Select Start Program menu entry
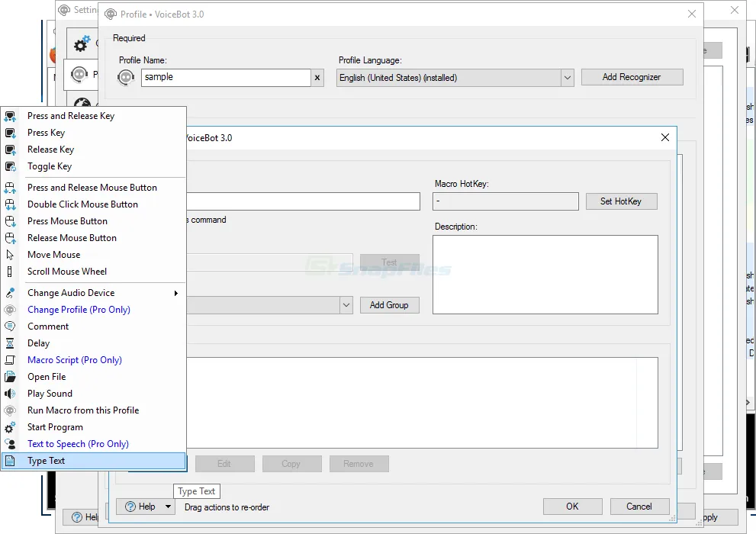This screenshot has height=534, width=756. click(94, 427)
